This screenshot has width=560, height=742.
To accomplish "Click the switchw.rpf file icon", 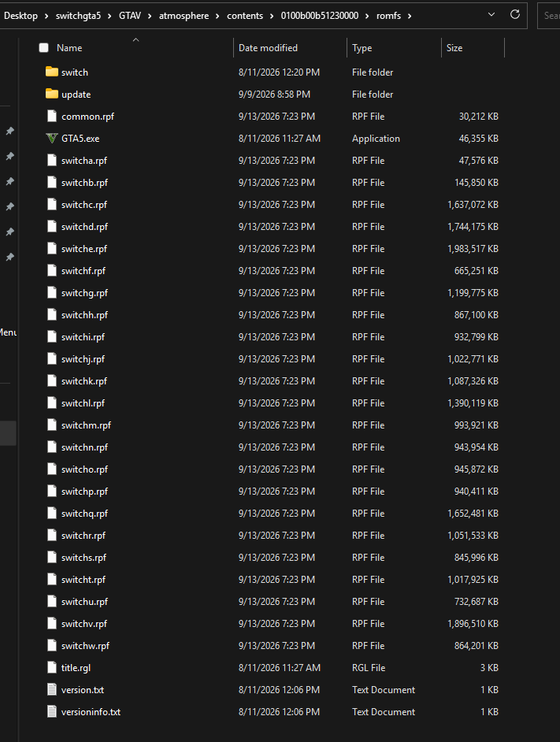I will 52,645.
